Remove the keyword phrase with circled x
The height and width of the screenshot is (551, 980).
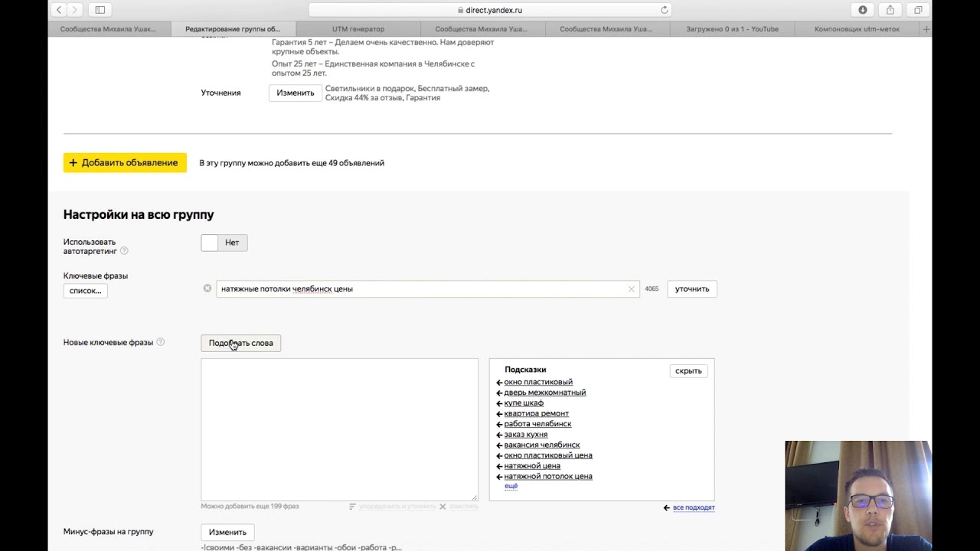coord(207,289)
